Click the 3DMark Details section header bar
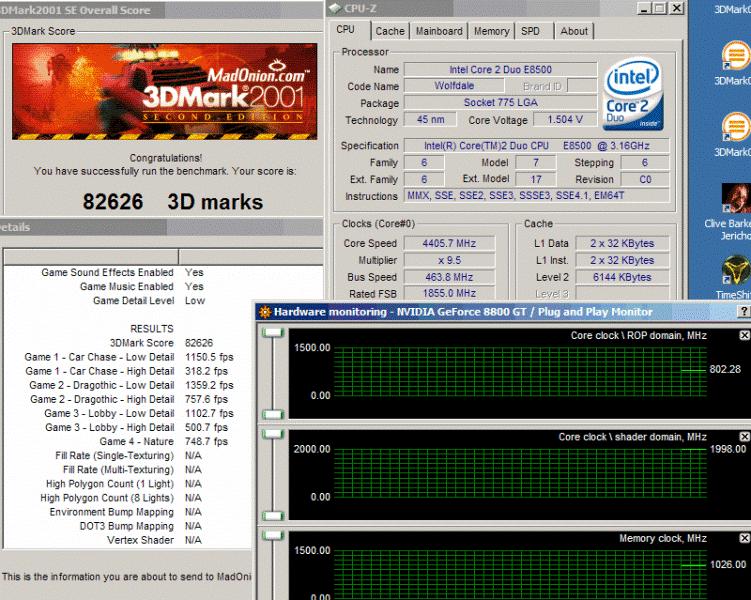751x600 pixels. click(161, 227)
